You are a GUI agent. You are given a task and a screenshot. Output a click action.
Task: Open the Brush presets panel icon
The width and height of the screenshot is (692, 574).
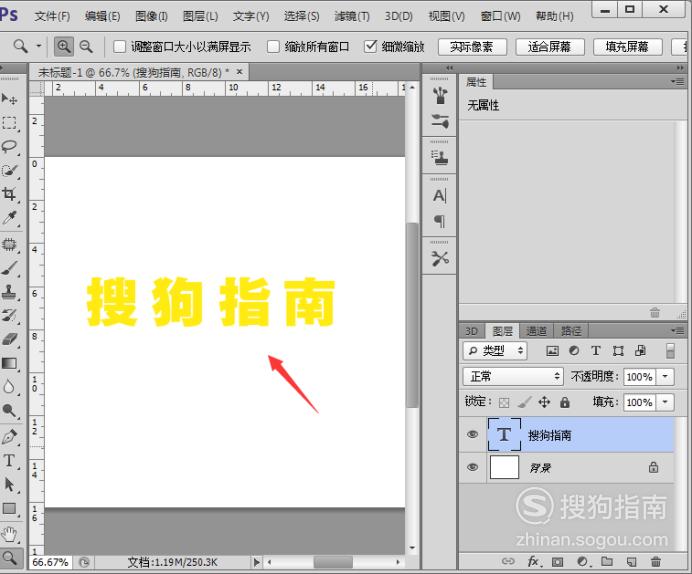pos(440,120)
